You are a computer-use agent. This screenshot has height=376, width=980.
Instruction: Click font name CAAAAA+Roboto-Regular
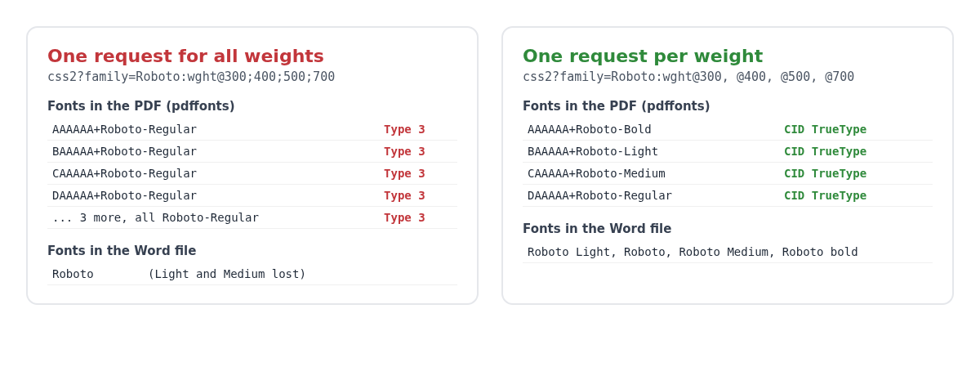click(x=124, y=173)
